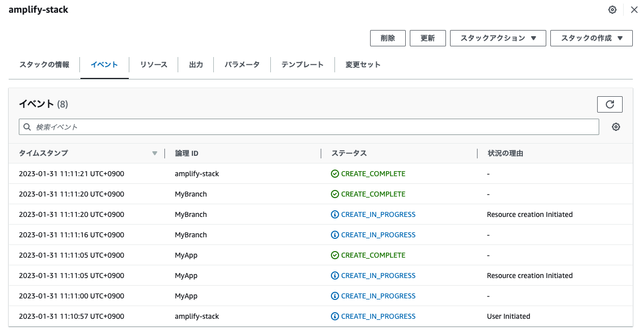Image resolution: width=644 pixels, height=330 pixels.
Task: Open the 出力 tab
Action: point(196,65)
